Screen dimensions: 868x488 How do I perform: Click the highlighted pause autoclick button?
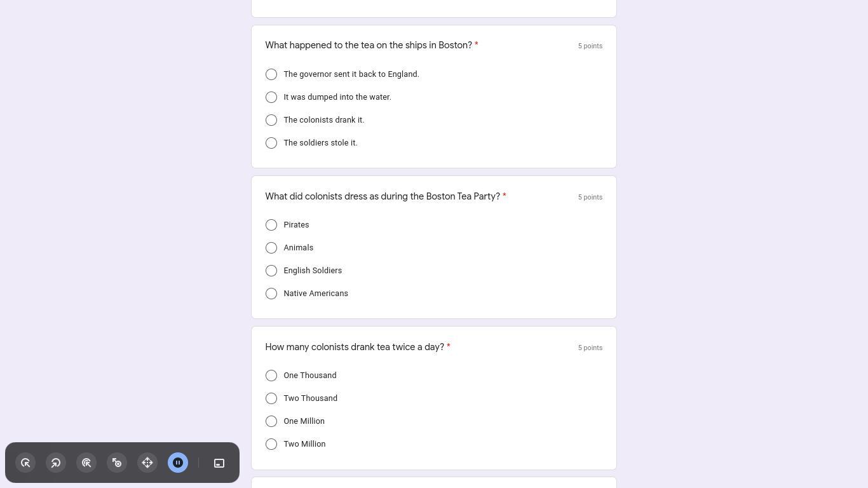178,463
